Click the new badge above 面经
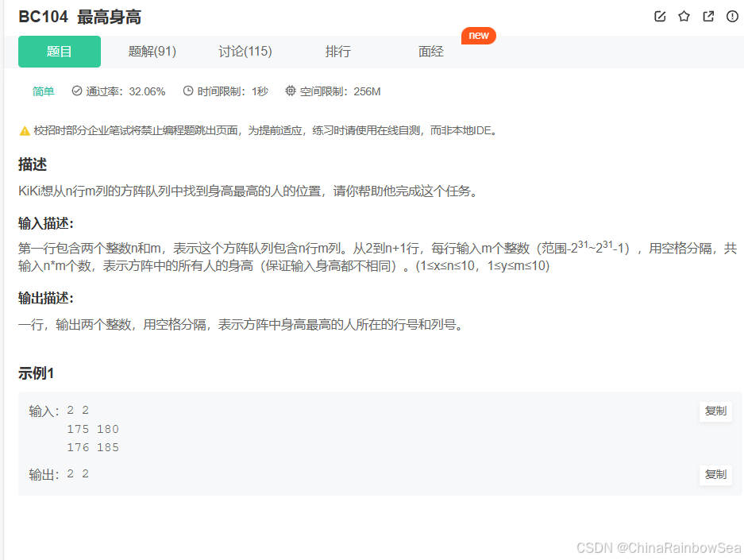The height and width of the screenshot is (560, 744). pos(479,35)
